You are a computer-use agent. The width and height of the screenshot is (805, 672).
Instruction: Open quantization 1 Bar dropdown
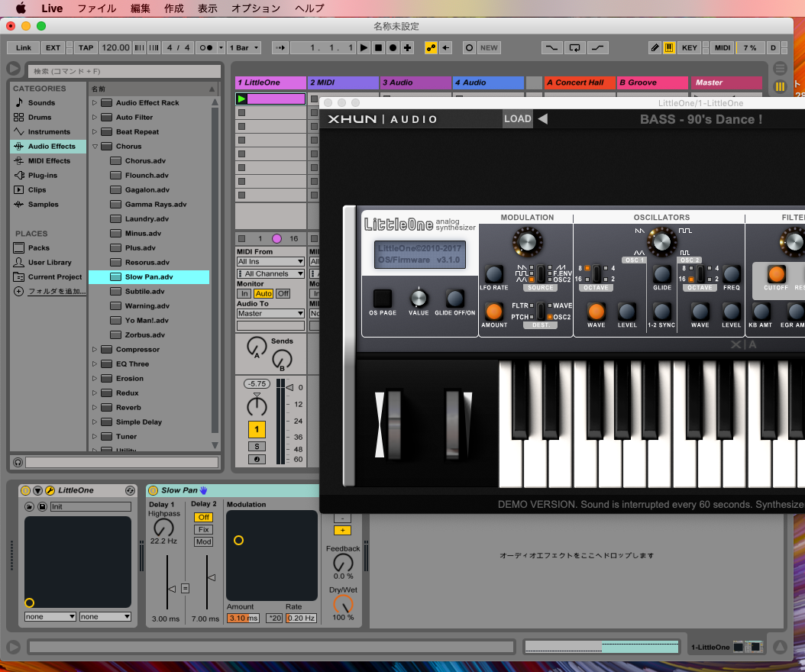point(244,48)
